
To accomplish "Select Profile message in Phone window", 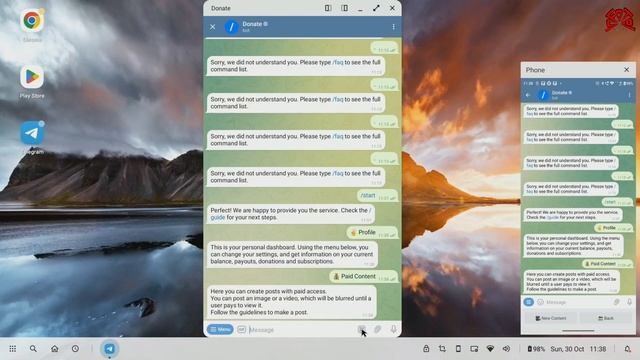I will pos(613,228).
